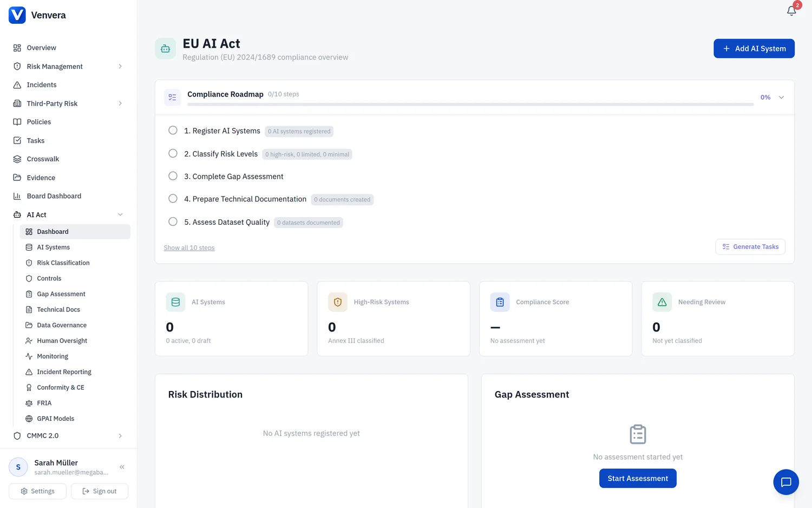Click the Compliance Roadmap progress bar

tap(470, 105)
